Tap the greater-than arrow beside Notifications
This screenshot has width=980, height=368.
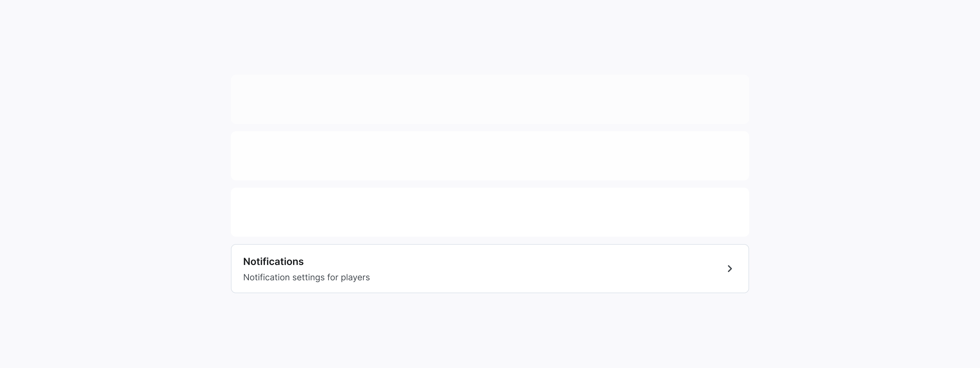tap(729, 269)
